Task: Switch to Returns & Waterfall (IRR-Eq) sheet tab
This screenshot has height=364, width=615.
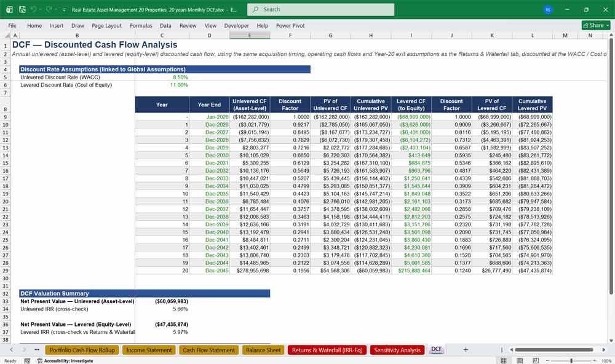Action: 327,350
